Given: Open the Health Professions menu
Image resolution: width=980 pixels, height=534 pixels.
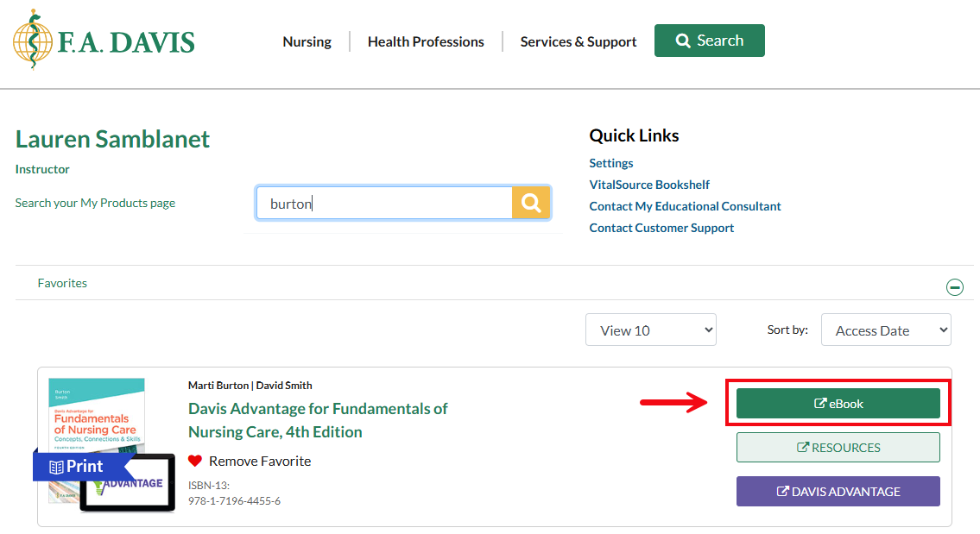Looking at the screenshot, I should coord(426,42).
